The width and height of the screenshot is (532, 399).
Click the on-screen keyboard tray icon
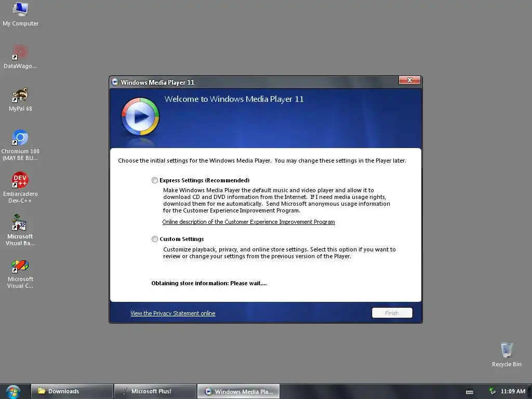tap(470, 392)
